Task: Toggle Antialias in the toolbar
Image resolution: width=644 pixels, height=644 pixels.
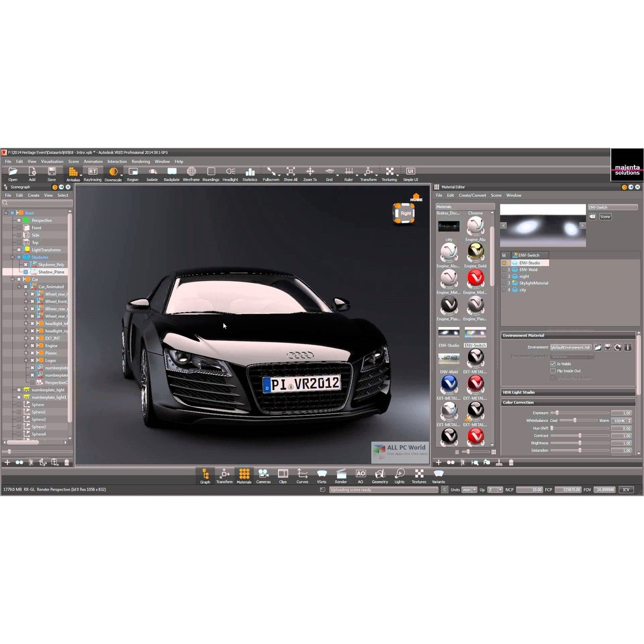Action: tap(73, 174)
